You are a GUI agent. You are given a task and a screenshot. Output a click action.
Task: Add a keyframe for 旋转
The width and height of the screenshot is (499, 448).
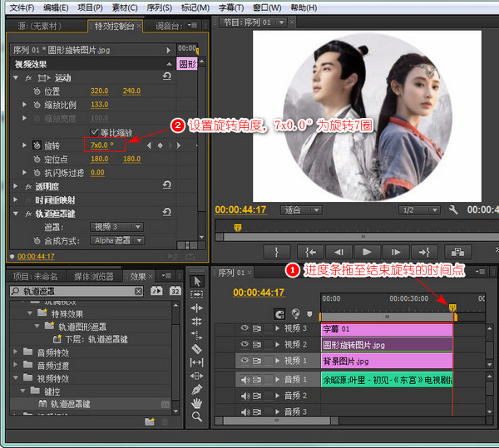point(160,145)
